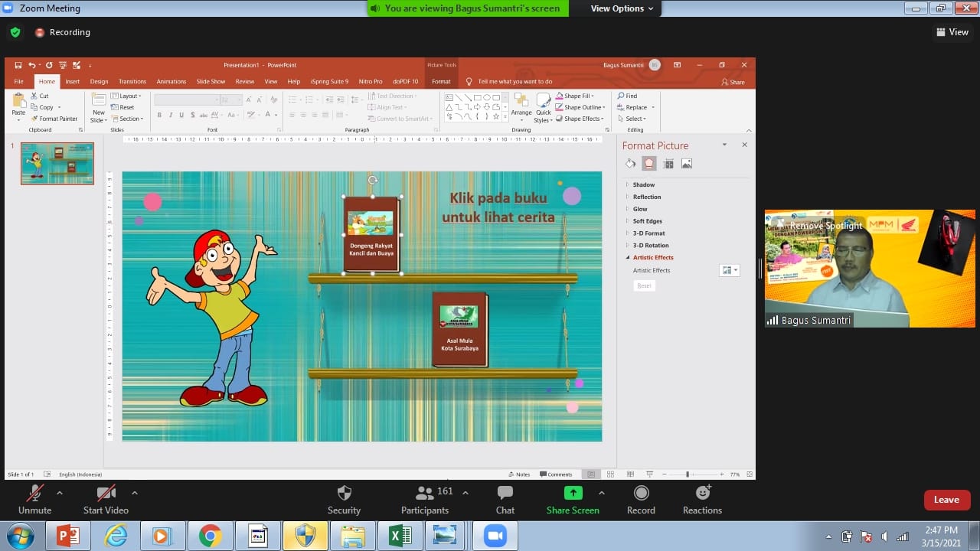Select the oval shape in shapes gallery
This screenshot has height=551, width=980.
pyautogui.click(x=486, y=97)
